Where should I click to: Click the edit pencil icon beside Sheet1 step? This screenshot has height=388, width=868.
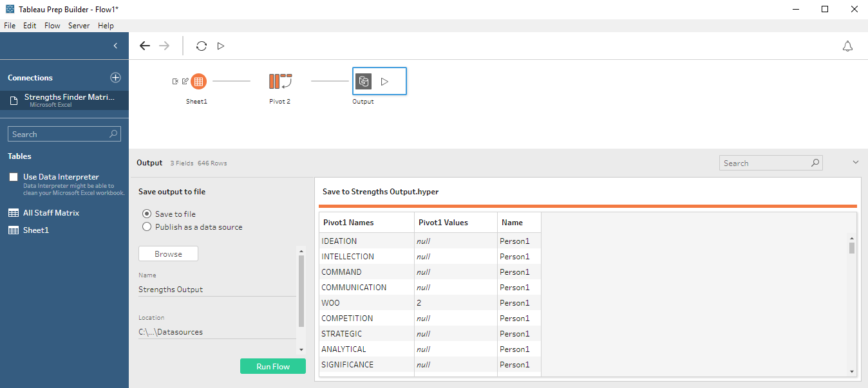[185, 81]
